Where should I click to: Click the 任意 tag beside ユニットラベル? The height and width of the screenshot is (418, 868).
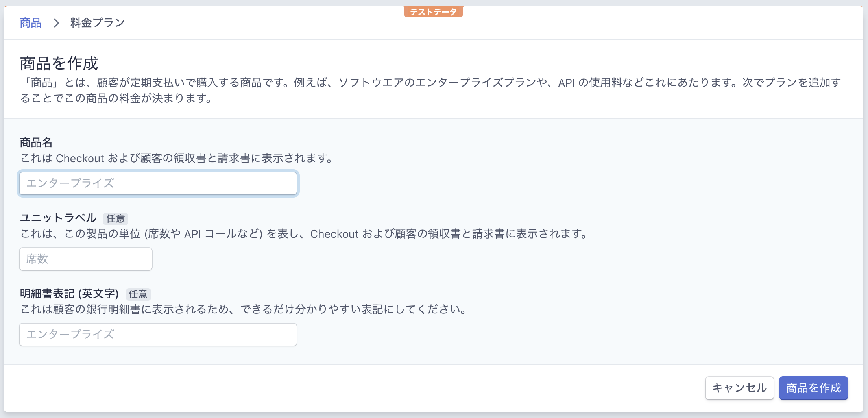[116, 218]
